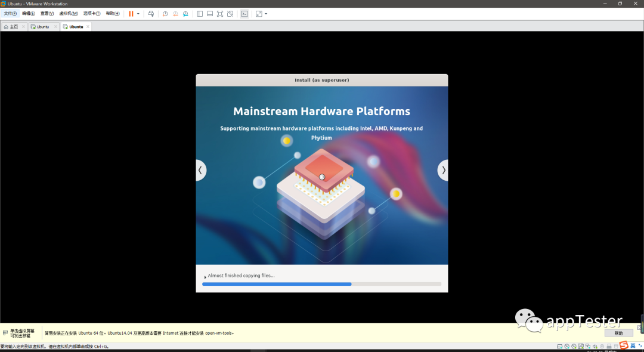
Task: Click the hard disk status bar icon
Action: tap(559, 346)
